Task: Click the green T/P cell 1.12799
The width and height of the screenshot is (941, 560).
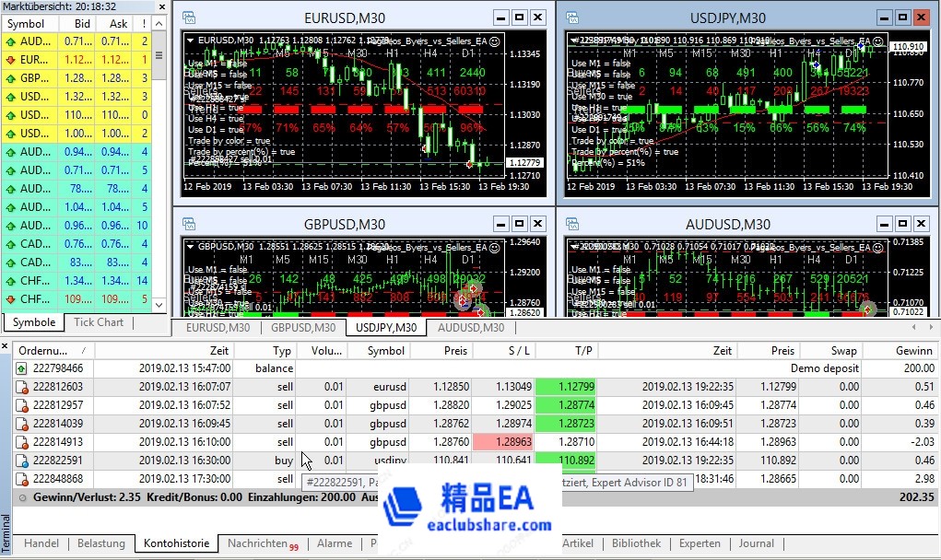Action: click(567, 388)
